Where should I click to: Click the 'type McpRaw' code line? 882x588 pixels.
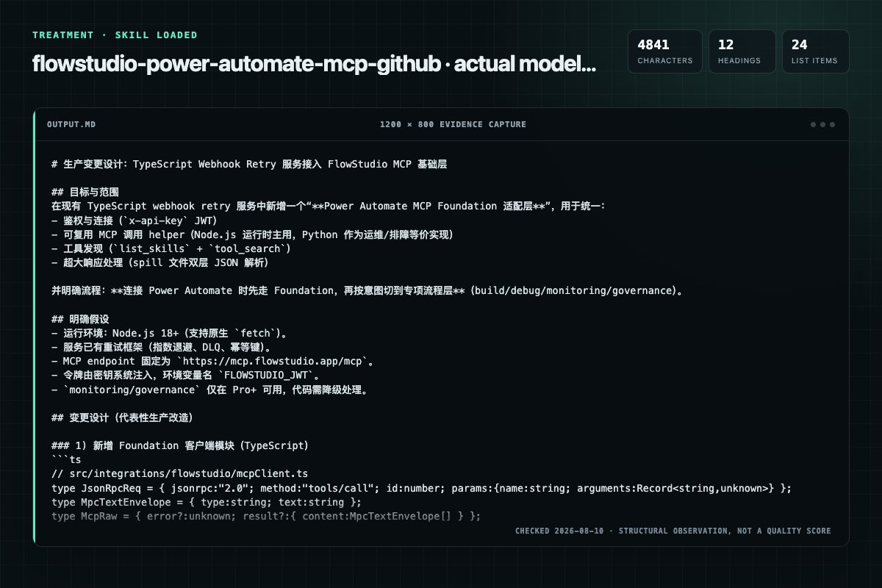tap(266, 516)
